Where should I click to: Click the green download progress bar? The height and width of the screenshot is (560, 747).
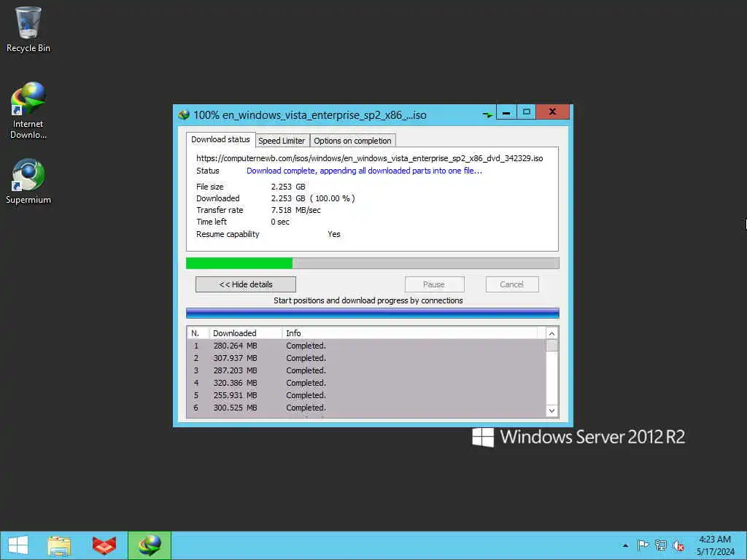pyautogui.click(x=373, y=262)
